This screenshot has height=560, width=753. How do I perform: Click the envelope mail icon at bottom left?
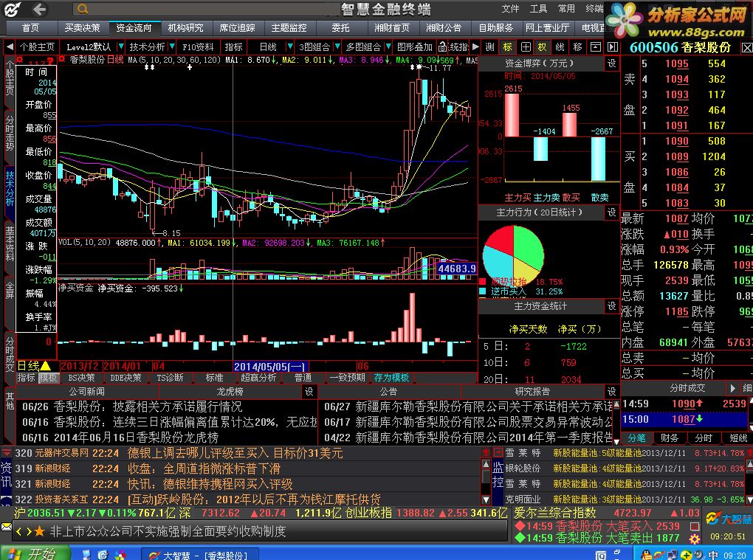point(6,526)
